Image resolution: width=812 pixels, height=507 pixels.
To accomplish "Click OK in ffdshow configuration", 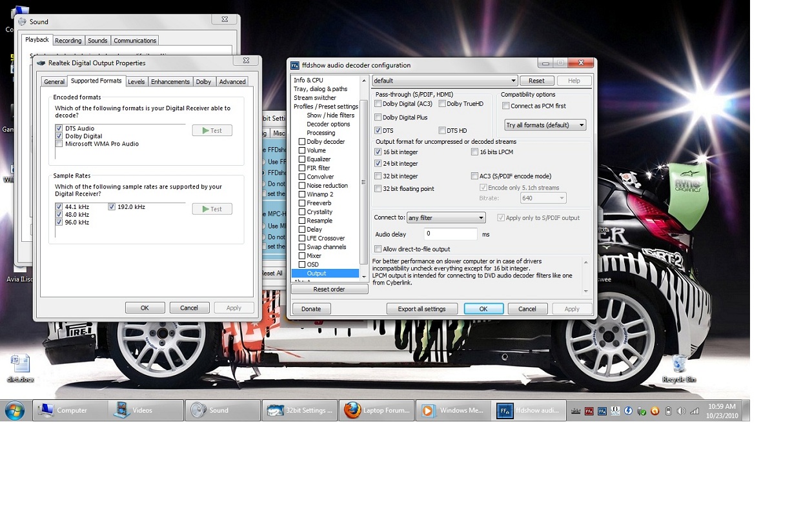I will [x=483, y=309].
